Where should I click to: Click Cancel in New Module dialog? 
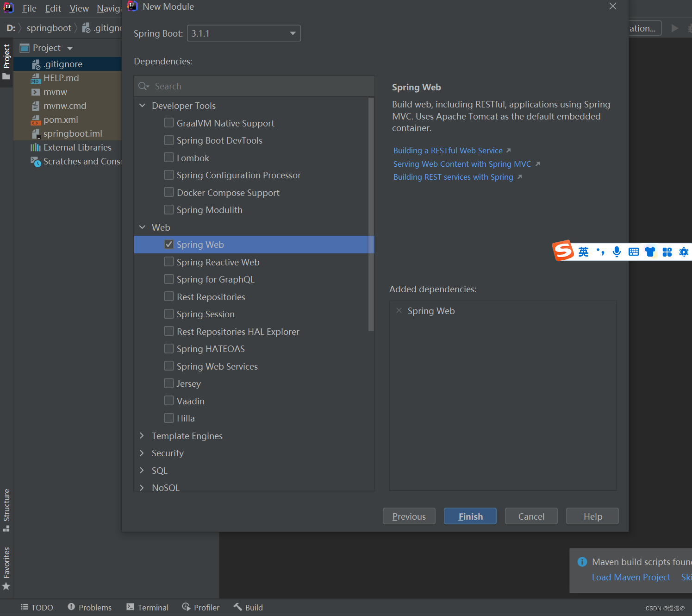(x=531, y=516)
